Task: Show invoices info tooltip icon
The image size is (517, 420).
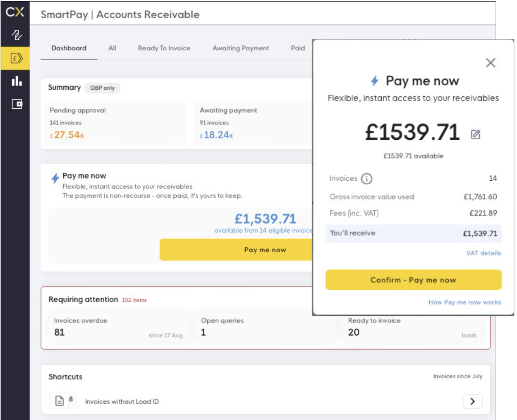Action: tap(366, 179)
